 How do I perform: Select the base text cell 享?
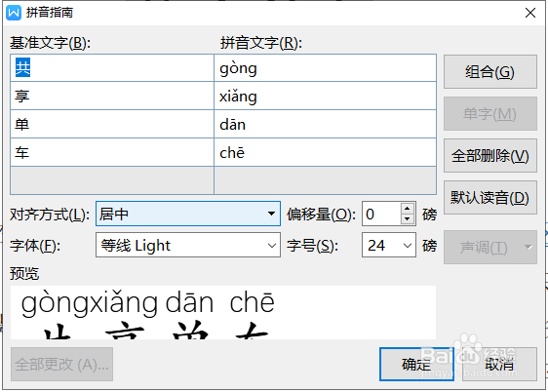pos(112,97)
